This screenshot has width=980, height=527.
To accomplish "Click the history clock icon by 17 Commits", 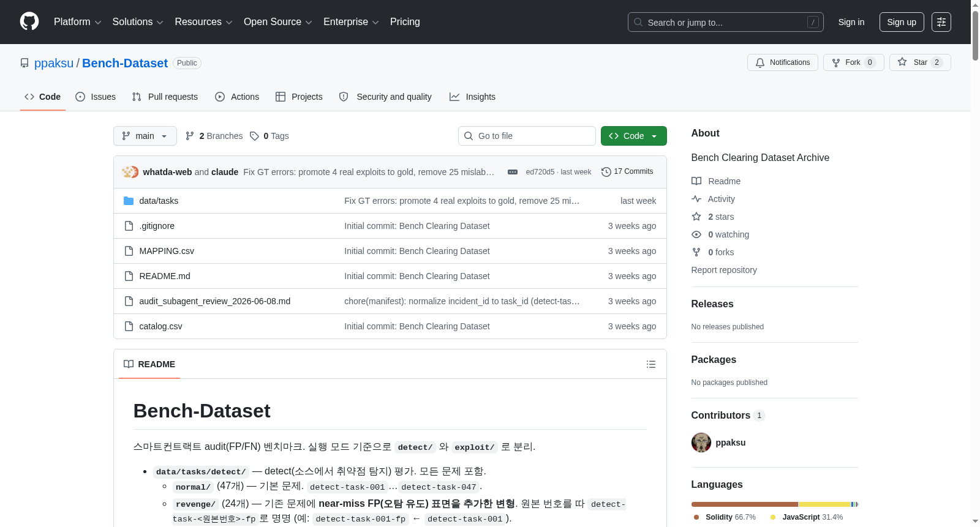I will 606,172.
